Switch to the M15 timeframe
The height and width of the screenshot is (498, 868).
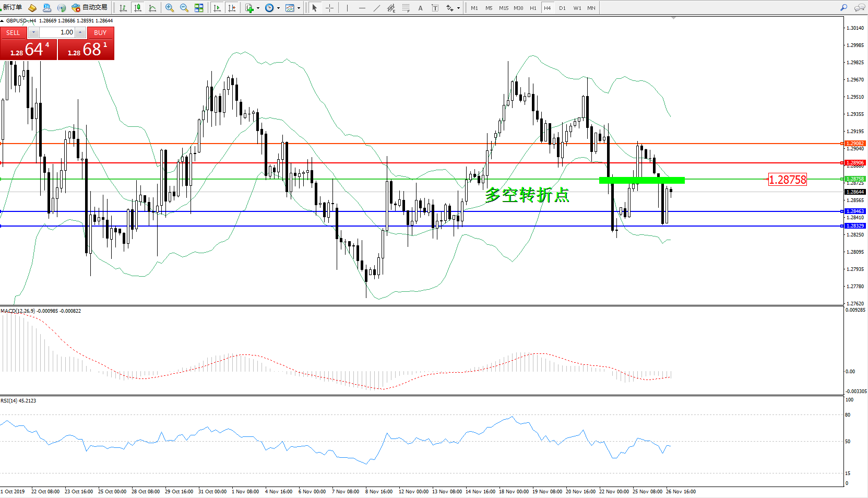503,8
